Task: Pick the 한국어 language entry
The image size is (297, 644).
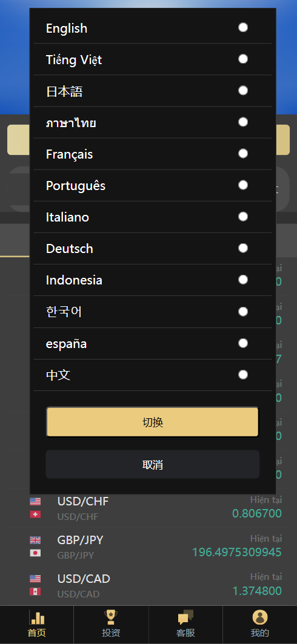Action: (153, 312)
